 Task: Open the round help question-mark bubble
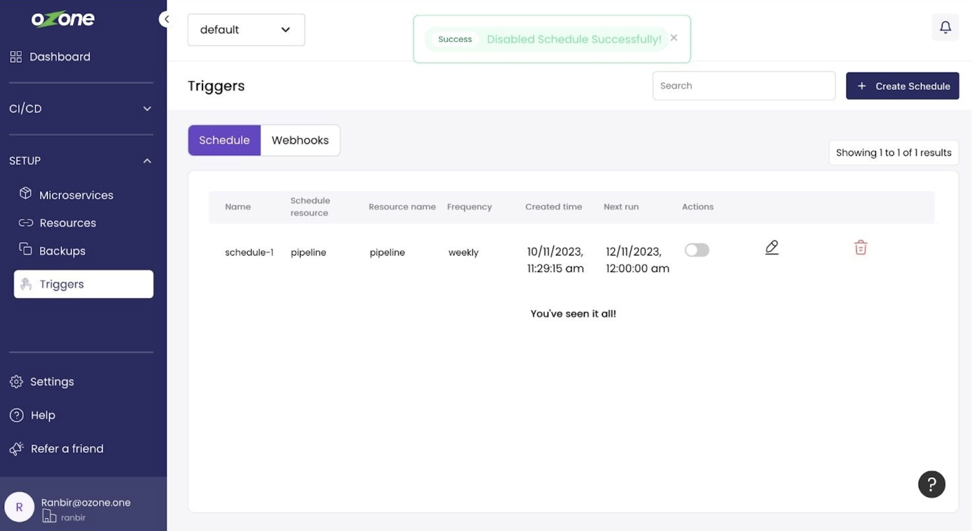tap(931, 484)
